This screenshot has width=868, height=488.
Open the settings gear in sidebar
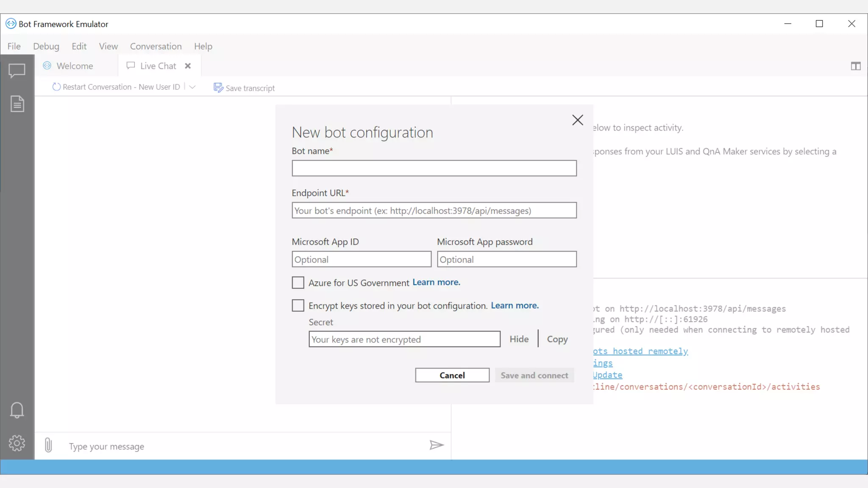pos(17,443)
